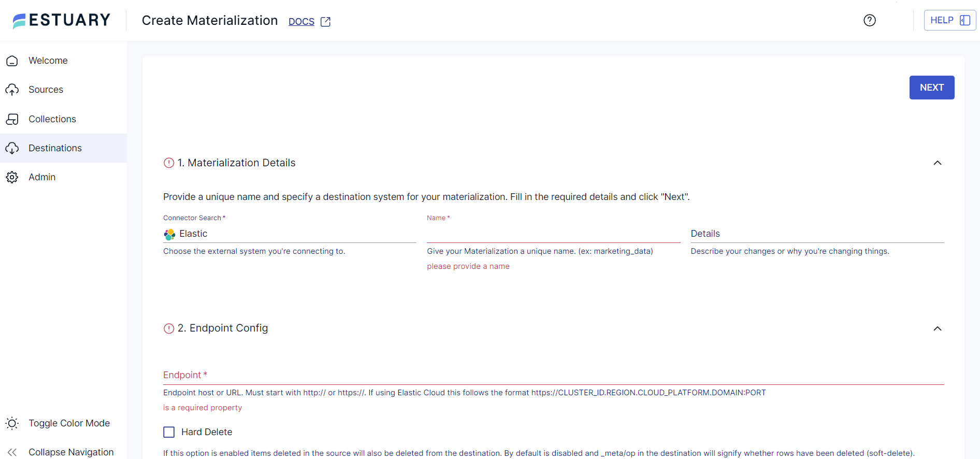Click the Estuary logo
Image resolution: width=980 pixels, height=459 pixels.
(62, 20)
